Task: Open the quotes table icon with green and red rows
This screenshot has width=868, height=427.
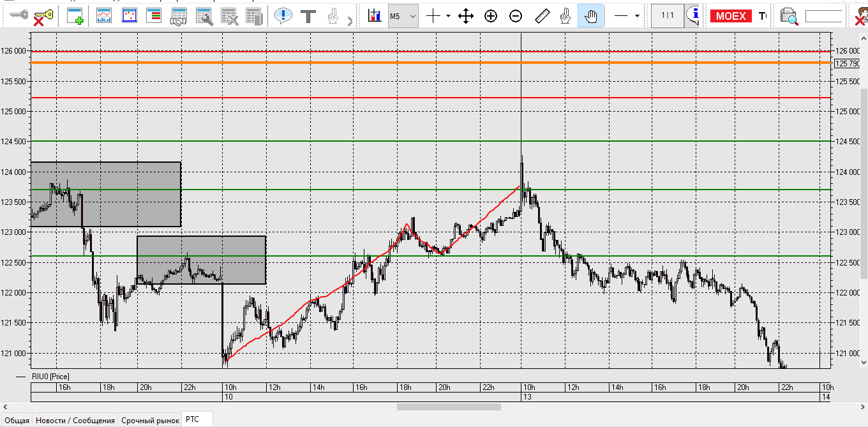Action: point(154,16)
